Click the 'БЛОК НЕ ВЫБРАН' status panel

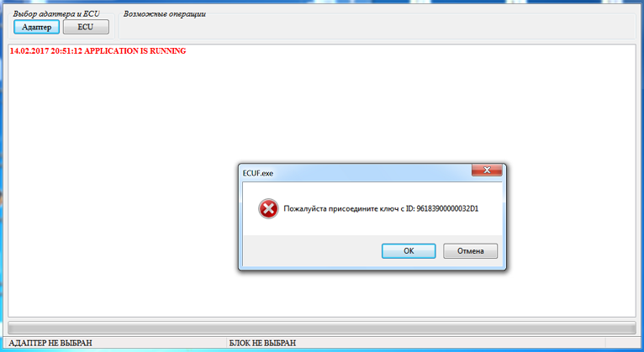coord(416,343)
